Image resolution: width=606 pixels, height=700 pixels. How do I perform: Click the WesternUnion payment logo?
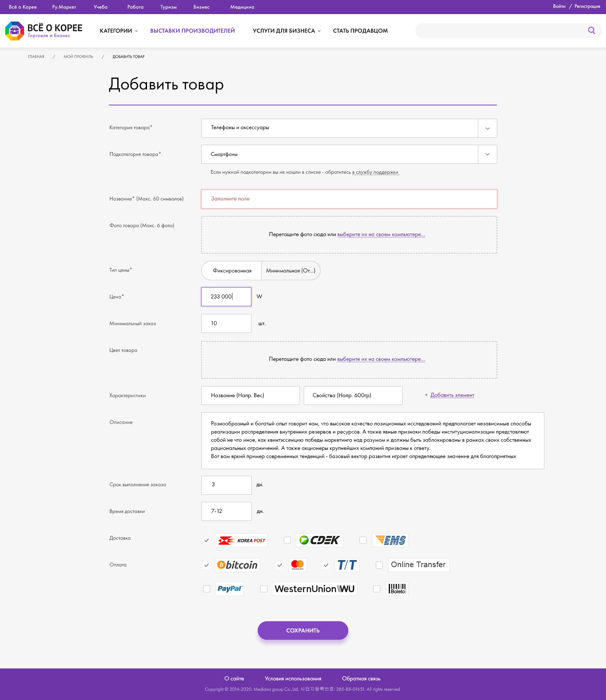coord(315,589)
